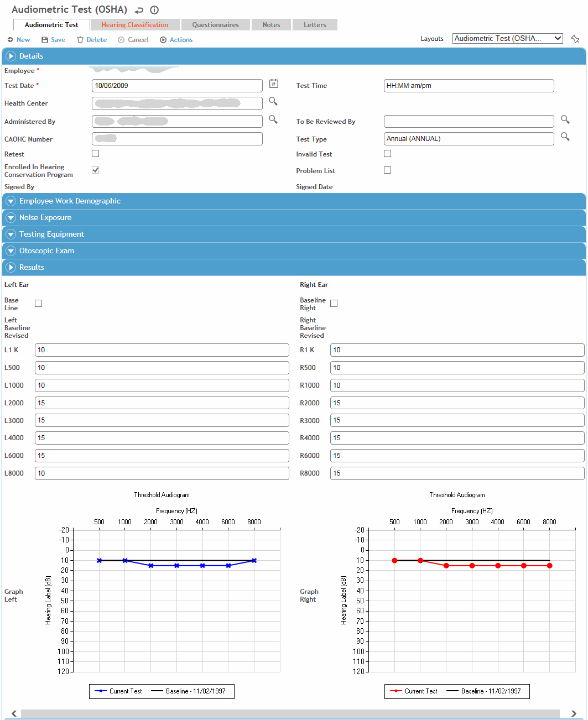
Task: Click Baseline - 11/02/1997 legend in left graph
Action: (x=188, y=691)
